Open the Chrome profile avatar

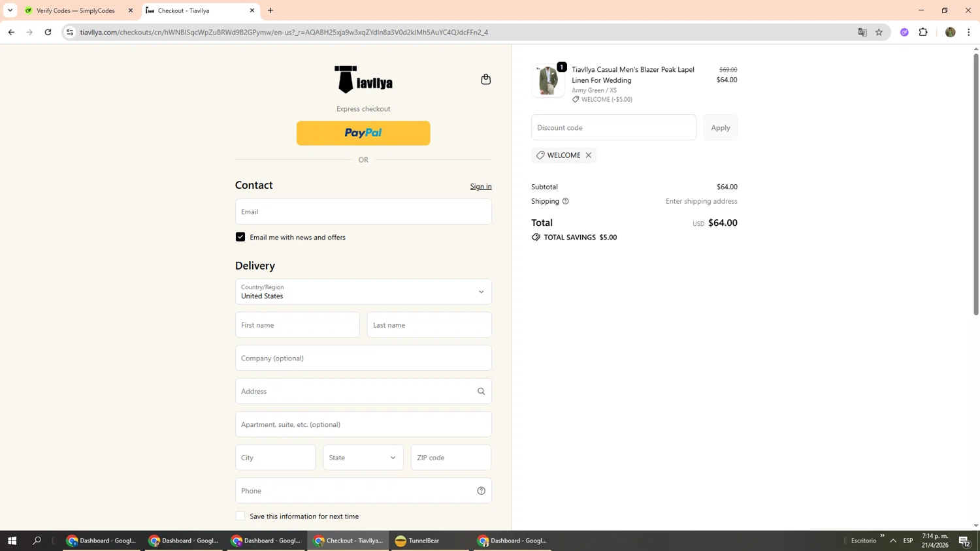click(950, 32)
